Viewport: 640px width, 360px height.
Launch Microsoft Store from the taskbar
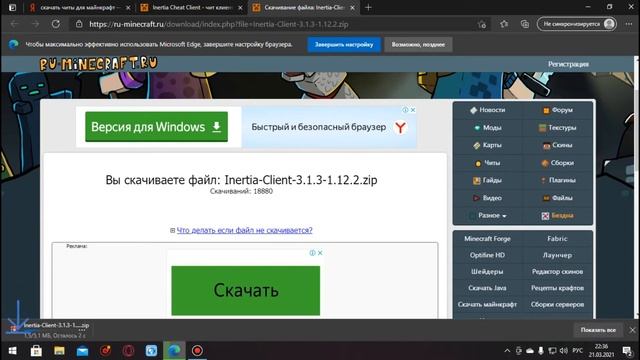tap(36, 351)
